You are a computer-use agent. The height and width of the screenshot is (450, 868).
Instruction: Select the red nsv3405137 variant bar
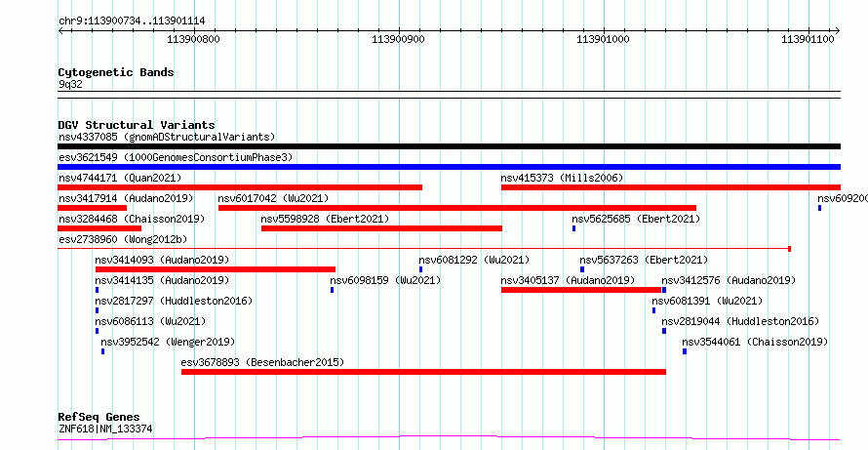[581, 290]
